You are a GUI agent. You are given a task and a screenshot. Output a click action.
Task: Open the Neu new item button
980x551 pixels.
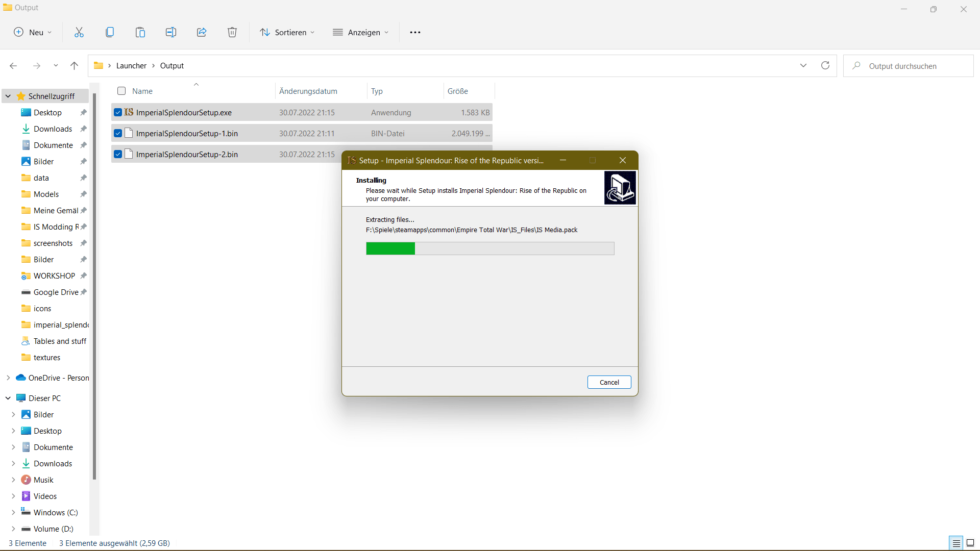[x=33, y=32]
